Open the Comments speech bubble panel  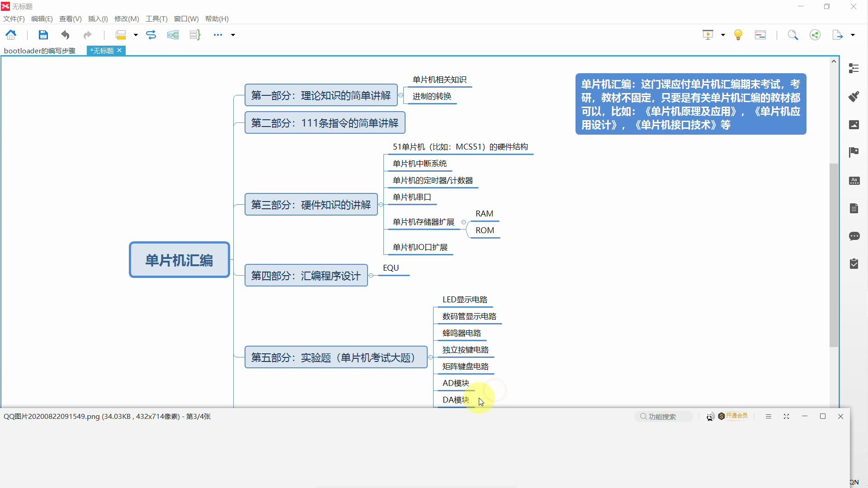pos(854,236)
